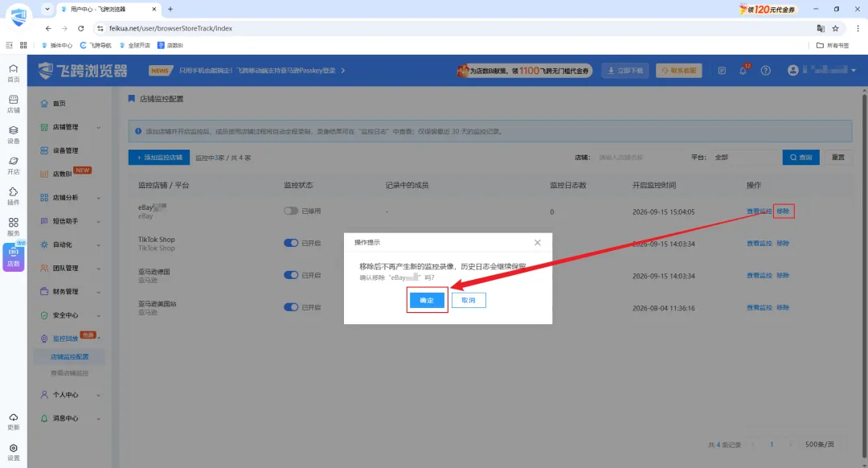
Task: Expand the 店铺管理 menu
Action: click(x=70, y=127)
